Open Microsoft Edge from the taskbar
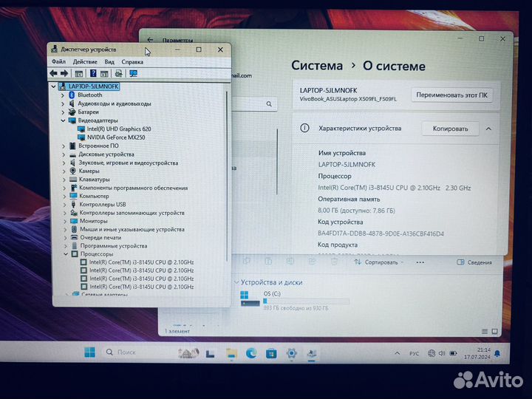532x399 pixels. tap(251, 353)
